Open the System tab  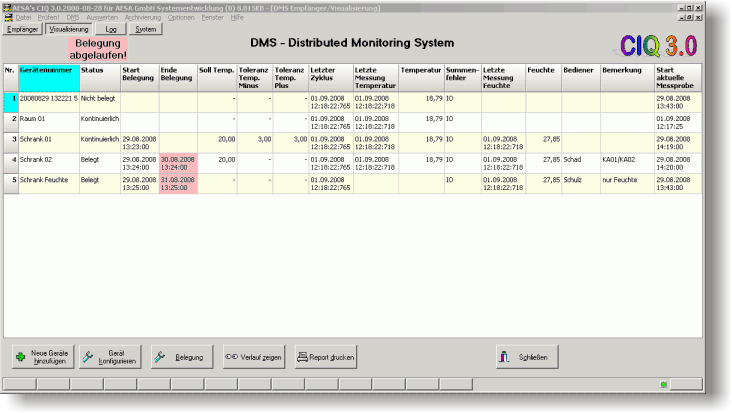pyautogui.click(x=145, y=30)
